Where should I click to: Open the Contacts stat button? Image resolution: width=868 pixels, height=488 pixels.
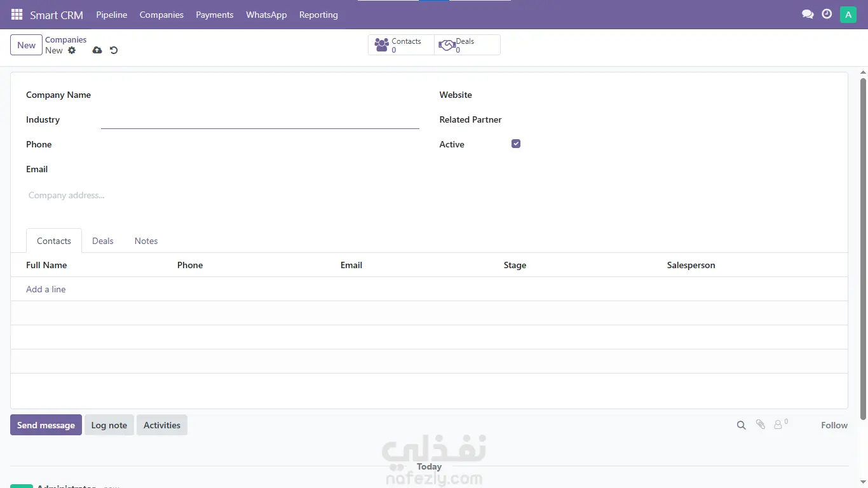pos(401,45)
